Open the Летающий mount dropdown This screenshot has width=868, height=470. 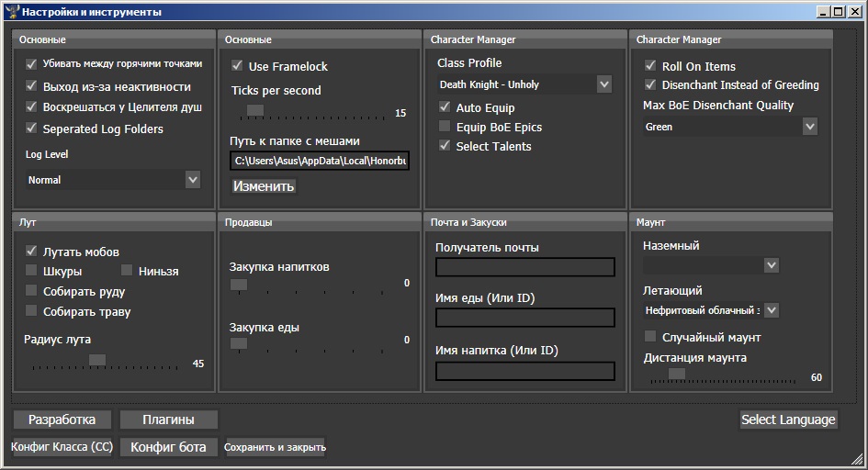tap(711, 310)
